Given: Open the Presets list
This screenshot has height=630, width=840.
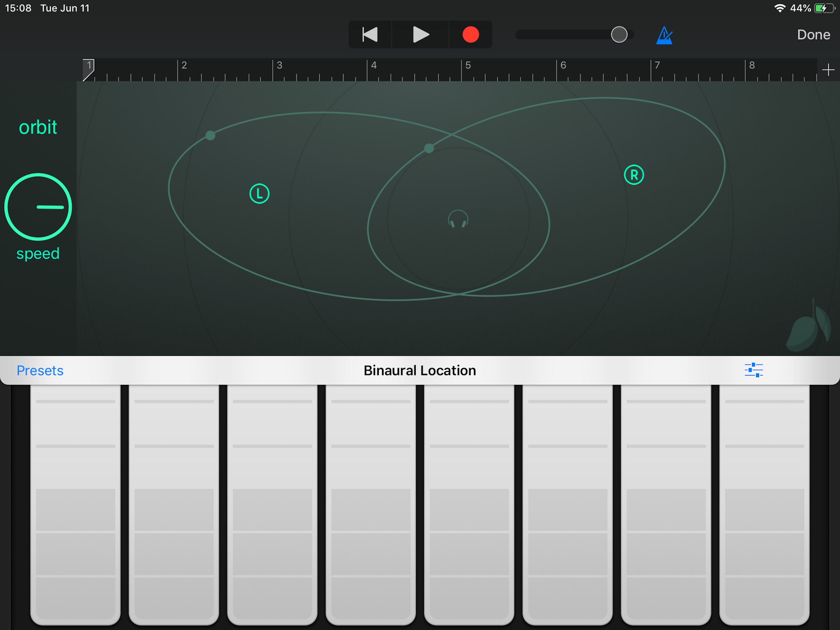Looking at the screenshot, I should pyautogui.click(x=40, y=370).
